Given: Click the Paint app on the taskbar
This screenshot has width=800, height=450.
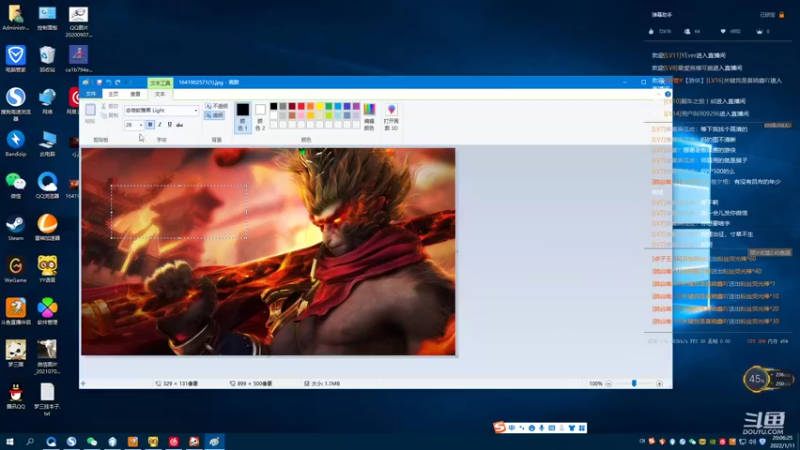Looking at the screenshot, I should point(214,441).
